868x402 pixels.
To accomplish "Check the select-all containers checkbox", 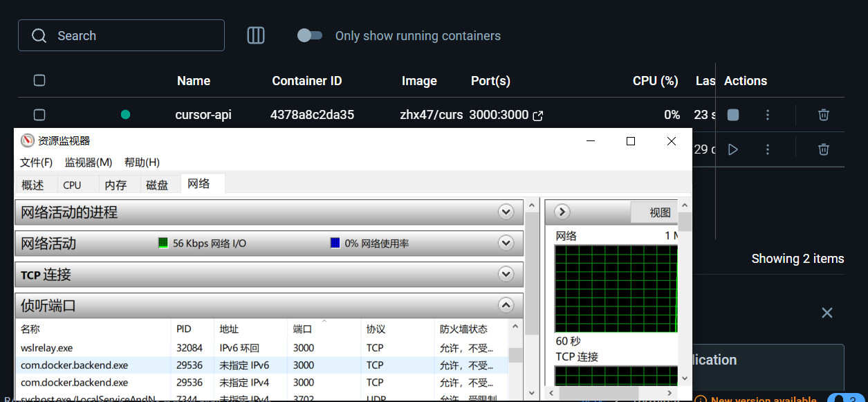I will click(x=39, y=80).
